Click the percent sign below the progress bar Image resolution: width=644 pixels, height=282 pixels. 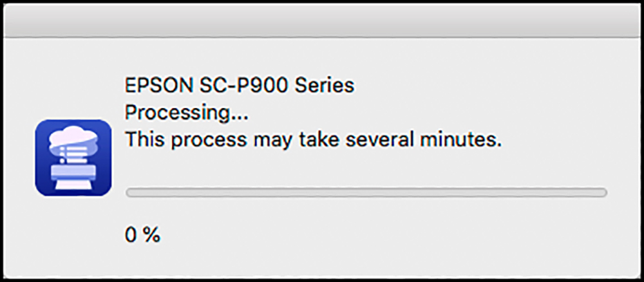click(x=151, y=235)
